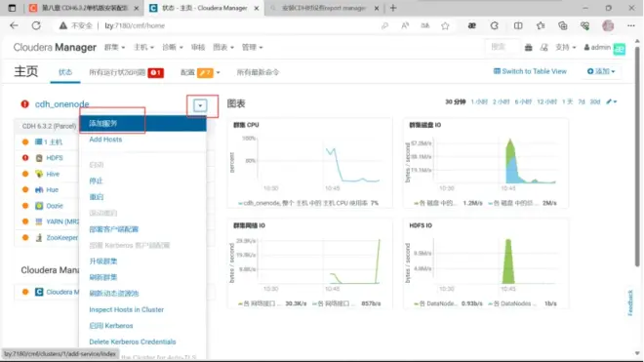
Task: Open the browser collections icon
Action: click(563, 26)
